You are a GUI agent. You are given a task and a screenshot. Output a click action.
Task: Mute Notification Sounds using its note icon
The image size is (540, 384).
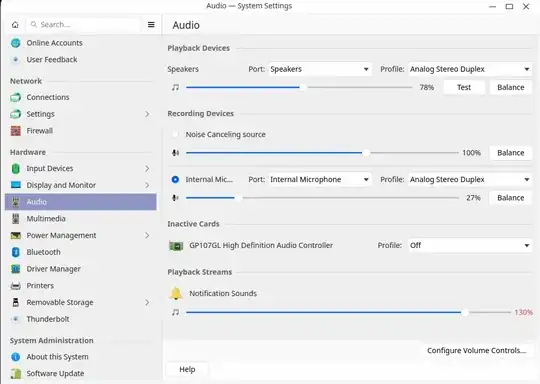coord(176,312)
